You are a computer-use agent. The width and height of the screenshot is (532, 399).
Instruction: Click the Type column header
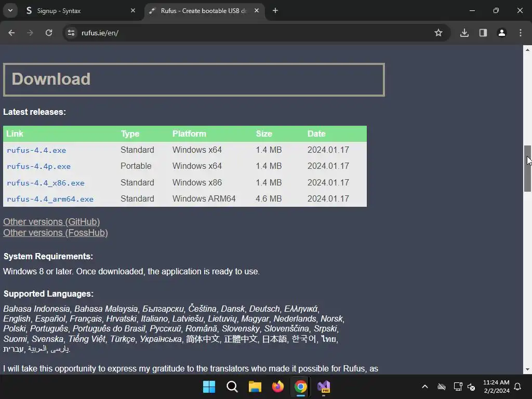(x=130, y=134)
